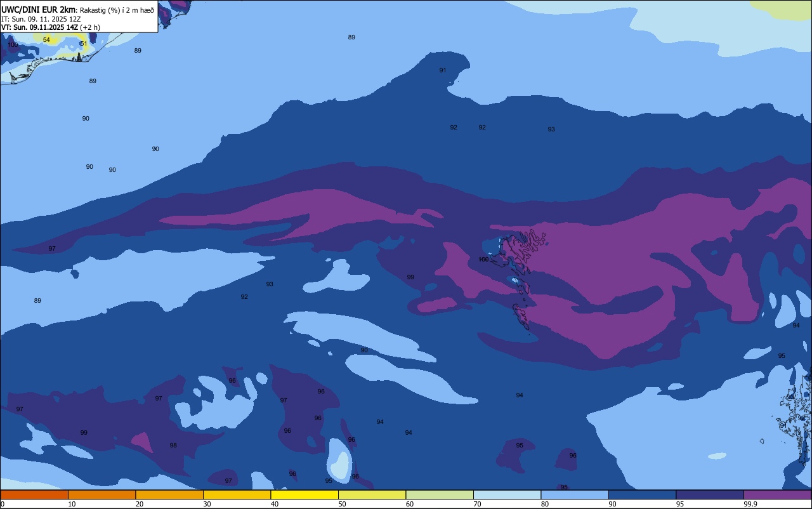Screen dimensions: 812x509
Task: Click the '30' tick label on the legend bar
Action: (x=207, y=504)
